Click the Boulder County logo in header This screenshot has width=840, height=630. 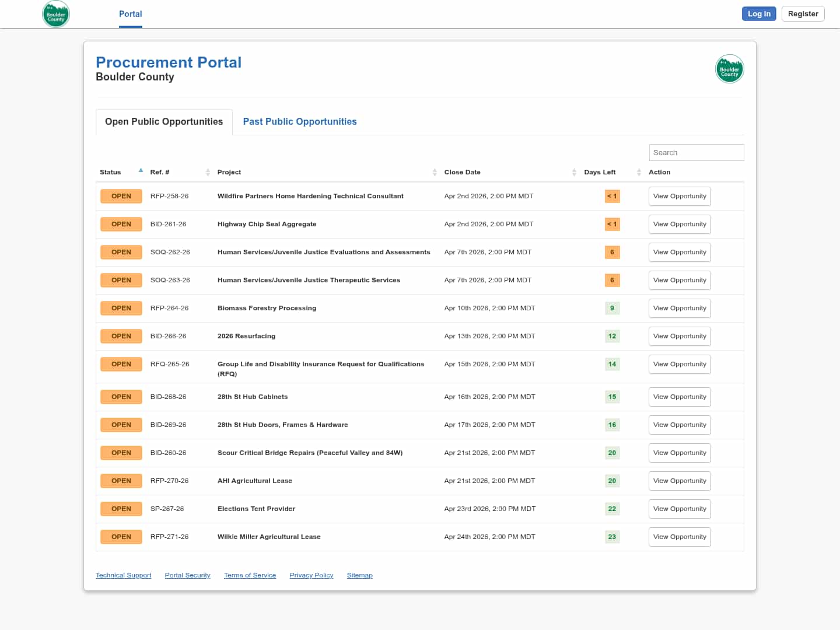pos(56,14)
